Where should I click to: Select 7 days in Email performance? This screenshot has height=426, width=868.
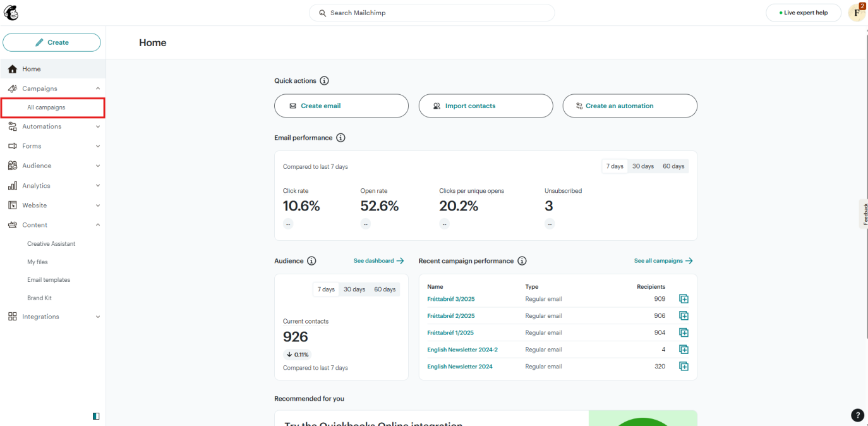point(615,166)
